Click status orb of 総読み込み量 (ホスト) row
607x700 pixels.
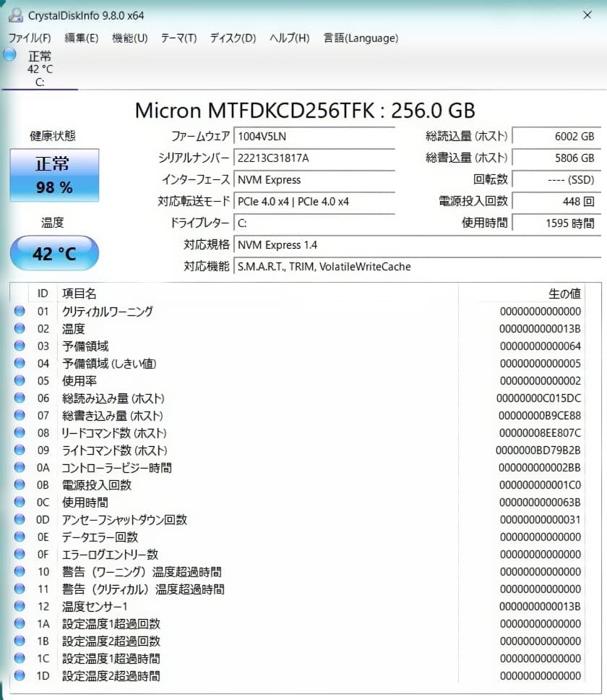pyautogui.click(x=20, y=398)
